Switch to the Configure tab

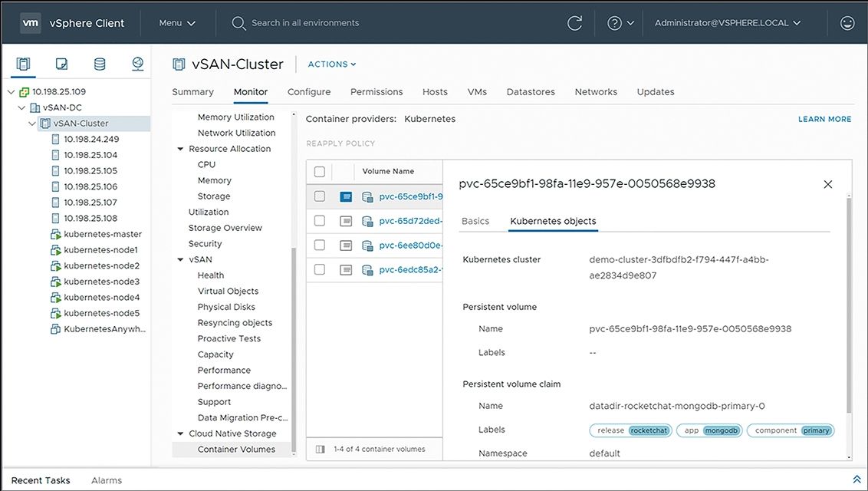tap(309, 92)
